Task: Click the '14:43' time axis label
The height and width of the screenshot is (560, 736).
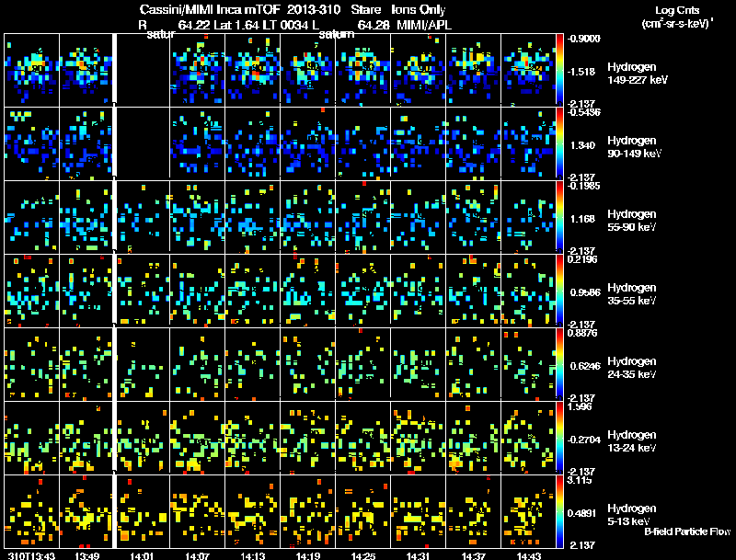Action: 528,555
